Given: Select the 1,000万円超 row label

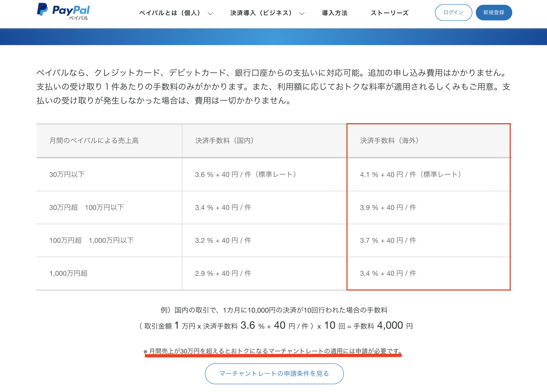Looking at the screenshot, I should 68,273.
